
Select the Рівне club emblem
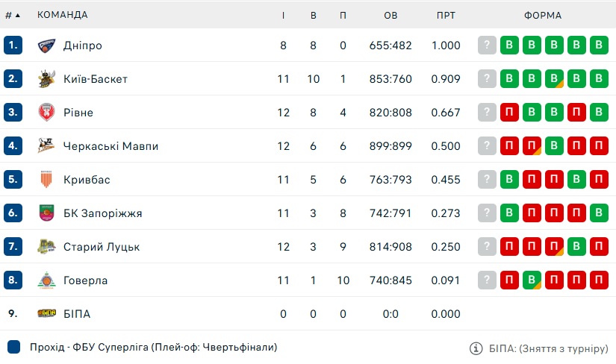pos(46,113)
